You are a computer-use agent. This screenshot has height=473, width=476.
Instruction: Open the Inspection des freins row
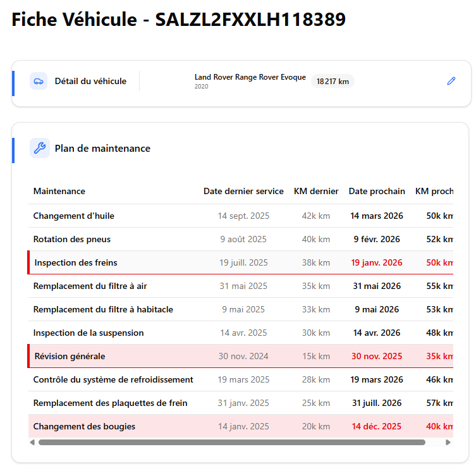76,262
